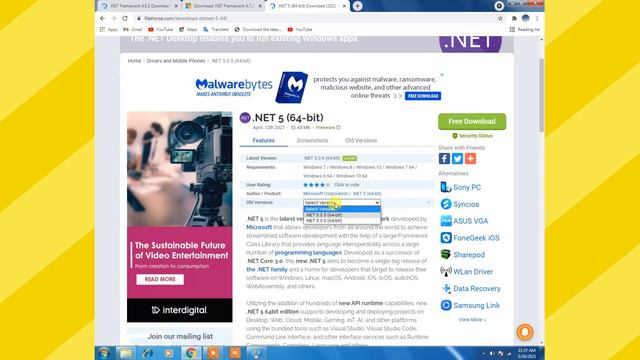
Task: Switch to the Old Versions tab
Action: point(361,140)
